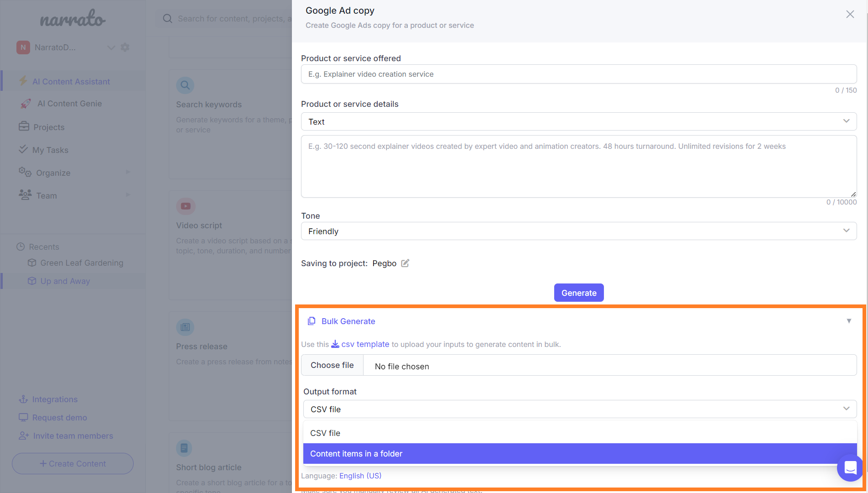Click the Video script YouTube icon

[186, 206]
